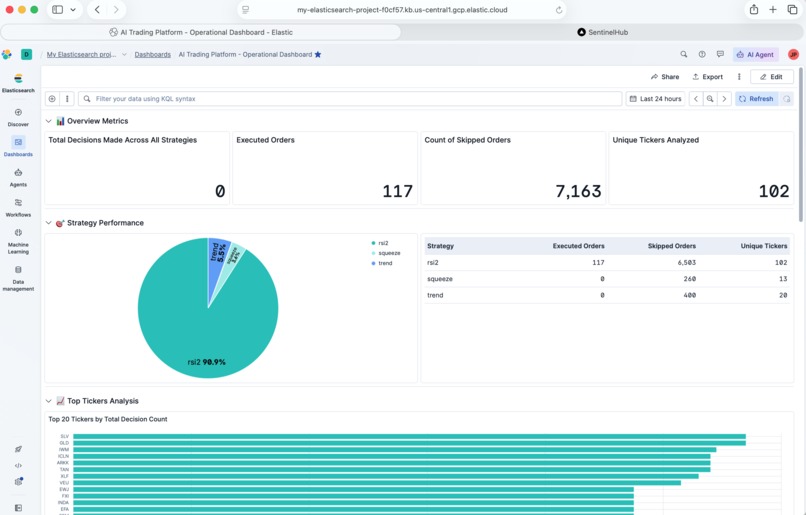Image resolution: width=806 pixels, height=515 pixels.
Task: Click the Safari address bar
Action: 402,10
